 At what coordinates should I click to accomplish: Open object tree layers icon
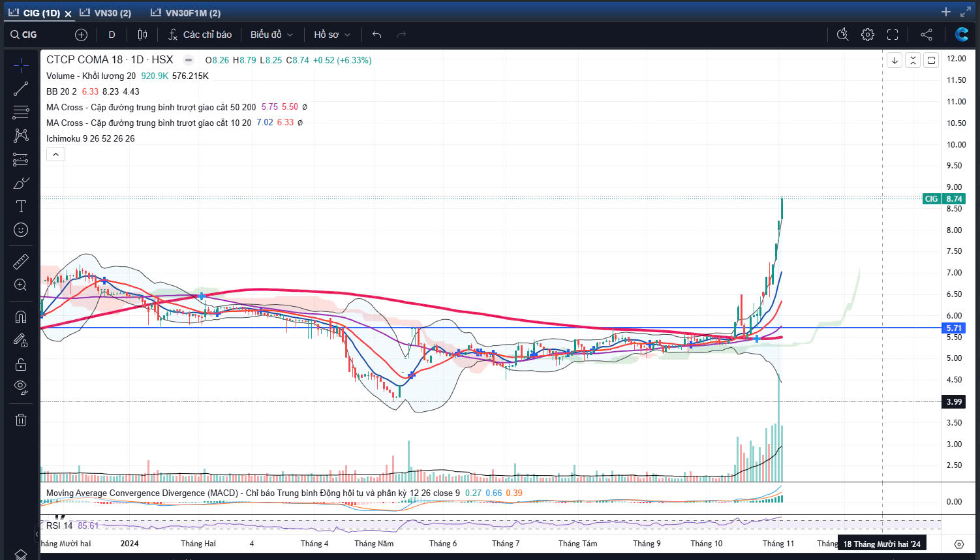tap(21, 554)
